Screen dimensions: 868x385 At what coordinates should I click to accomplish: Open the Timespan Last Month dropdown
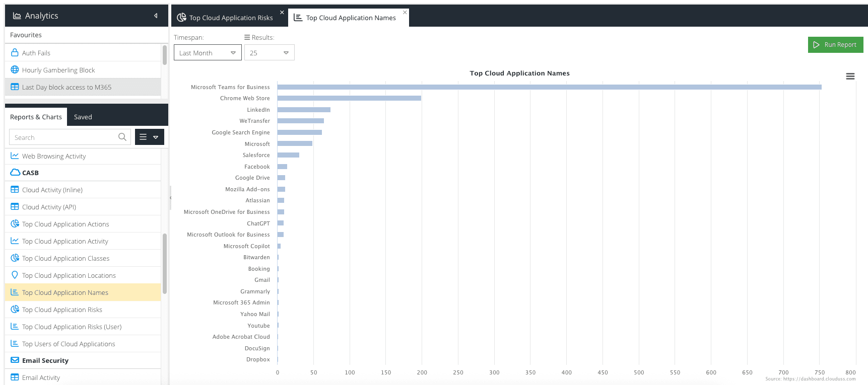click(208, 53)
